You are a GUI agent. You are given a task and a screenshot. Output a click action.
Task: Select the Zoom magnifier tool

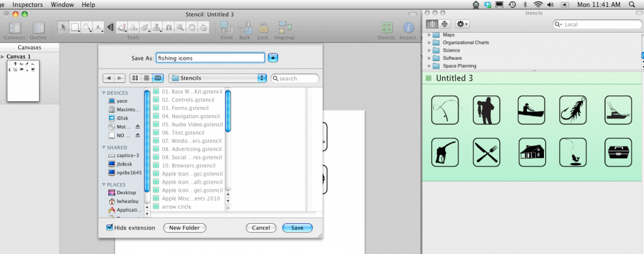[x=180, y=28]
